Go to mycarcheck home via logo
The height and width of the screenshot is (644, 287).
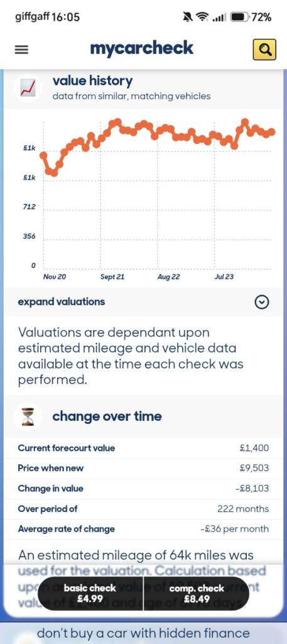141,48
